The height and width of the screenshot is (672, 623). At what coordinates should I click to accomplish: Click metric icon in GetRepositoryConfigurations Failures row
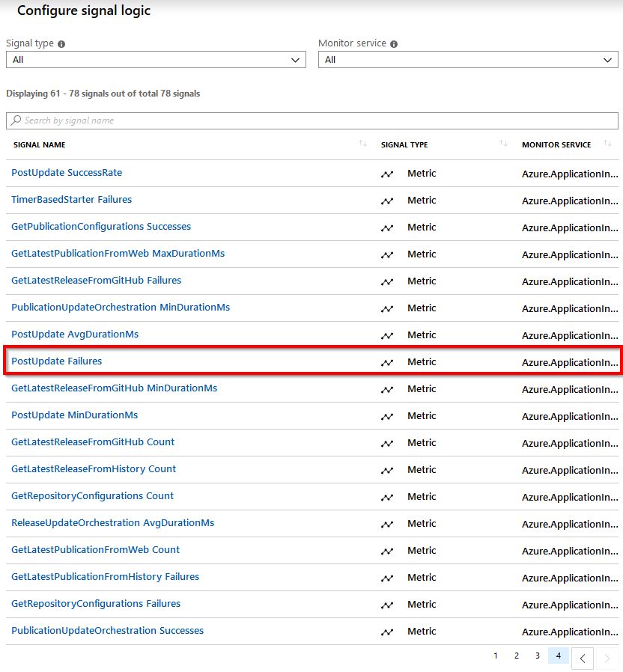pyautogui.click(x=387, y=605)
